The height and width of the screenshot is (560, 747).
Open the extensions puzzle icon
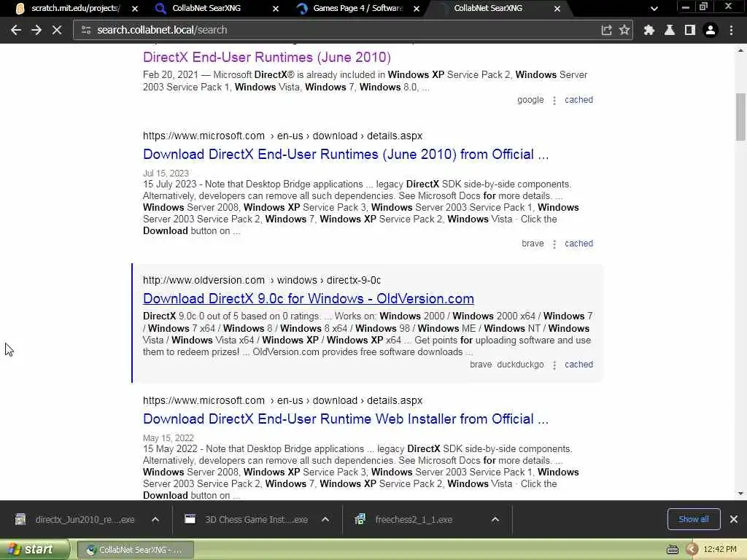(x=649, y=30)
